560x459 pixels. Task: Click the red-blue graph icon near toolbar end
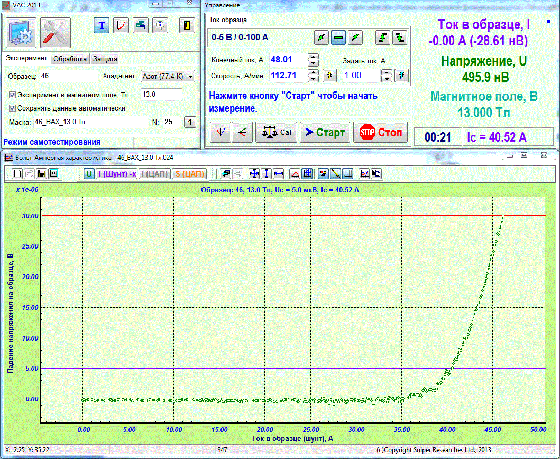pyautogui.click(x=365, y=174)
